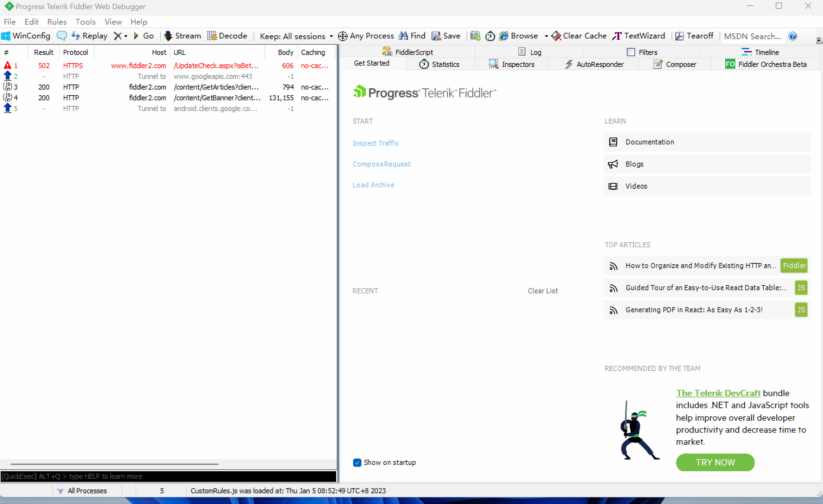
Task: Open Documentation in Learn section
Action: (707, 142)
